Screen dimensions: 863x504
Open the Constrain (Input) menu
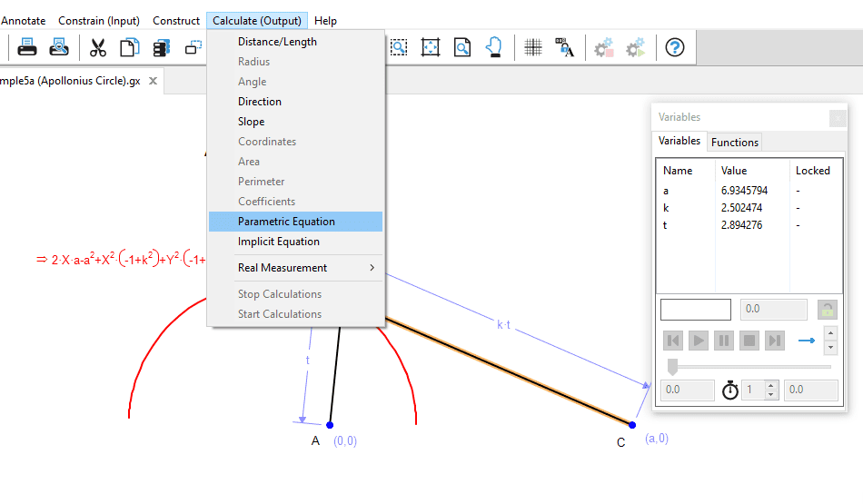click(99, 21)
